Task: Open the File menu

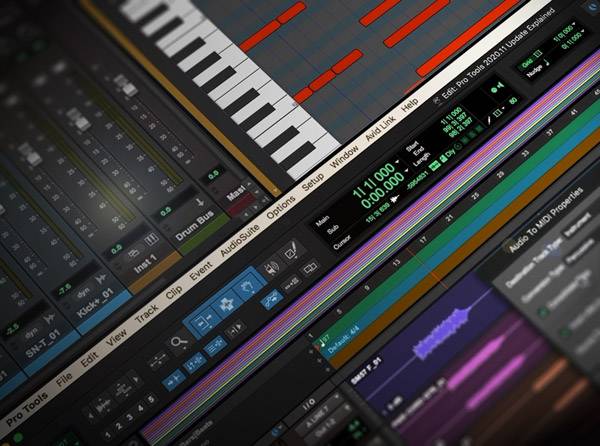Action: (64, 379)
